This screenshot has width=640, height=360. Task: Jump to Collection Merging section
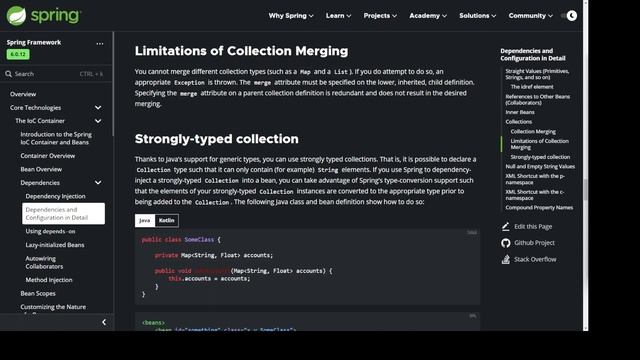533,131
